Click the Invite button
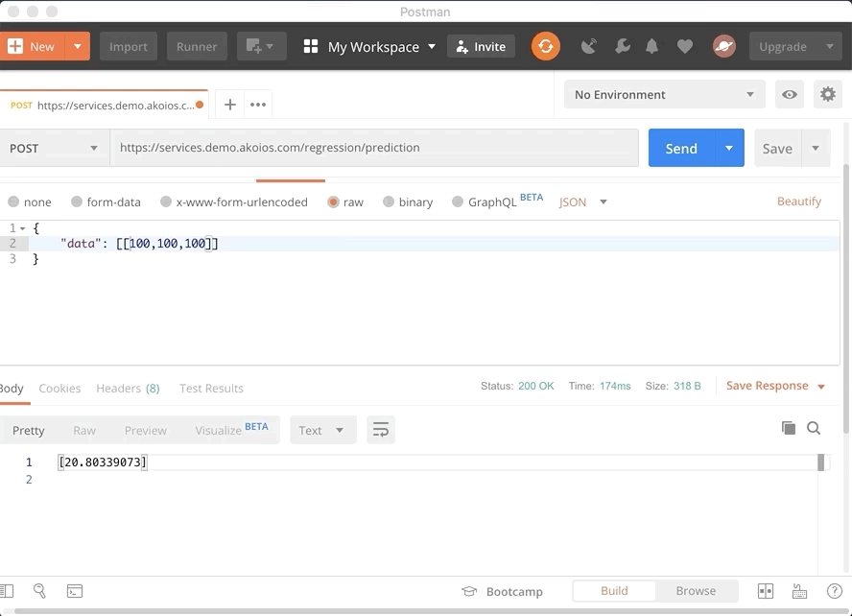This screenshot has width=852, height=616. tap(481, 47)
